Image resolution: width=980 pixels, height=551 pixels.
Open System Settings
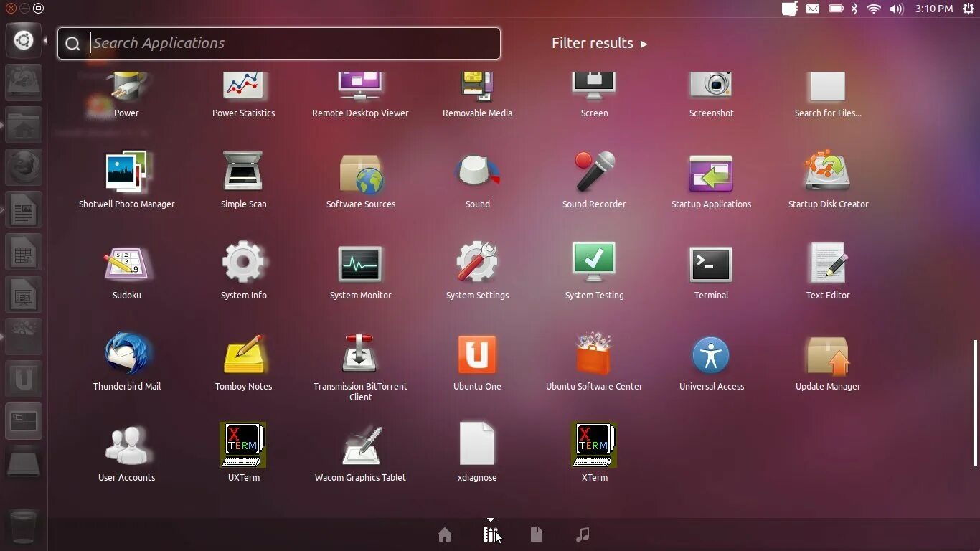pyautogui.click(x=477, y=270)
